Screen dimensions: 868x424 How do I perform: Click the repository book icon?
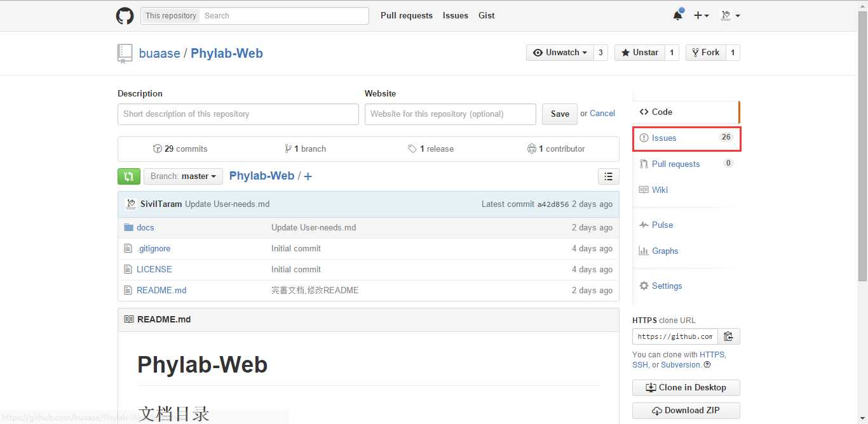125,53
